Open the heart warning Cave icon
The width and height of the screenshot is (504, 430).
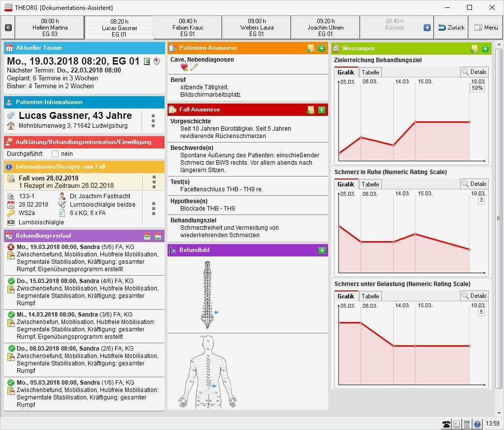184,67
